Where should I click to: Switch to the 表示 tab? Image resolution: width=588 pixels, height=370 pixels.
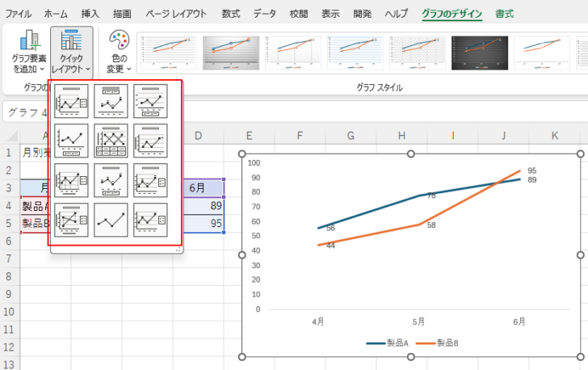[x=330, y=14]
